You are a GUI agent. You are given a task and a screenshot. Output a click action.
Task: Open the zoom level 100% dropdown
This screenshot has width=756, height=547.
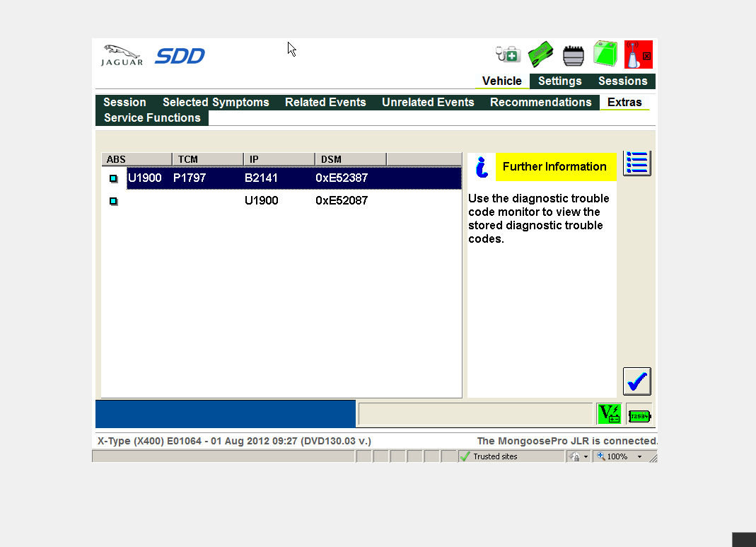coord(620,457)
